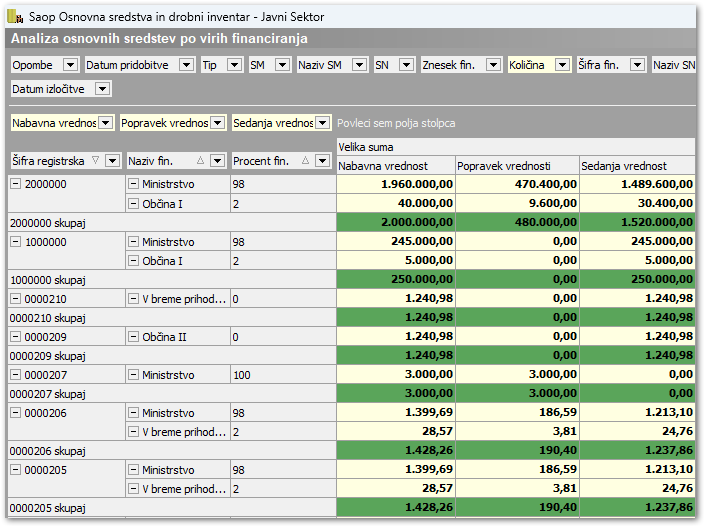
Task: Collapse the 2000000 registry group
Action: click(x=15, y=185)
